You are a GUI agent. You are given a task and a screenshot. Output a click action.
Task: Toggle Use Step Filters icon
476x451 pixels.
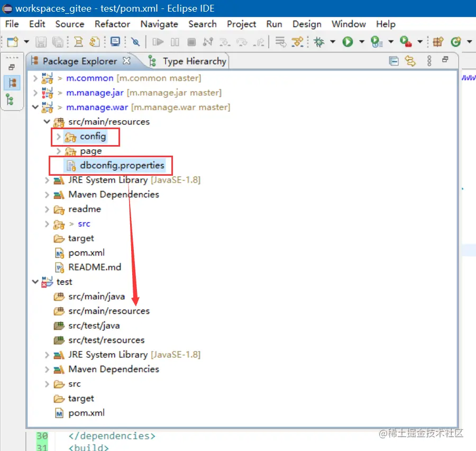coord(297,42)
